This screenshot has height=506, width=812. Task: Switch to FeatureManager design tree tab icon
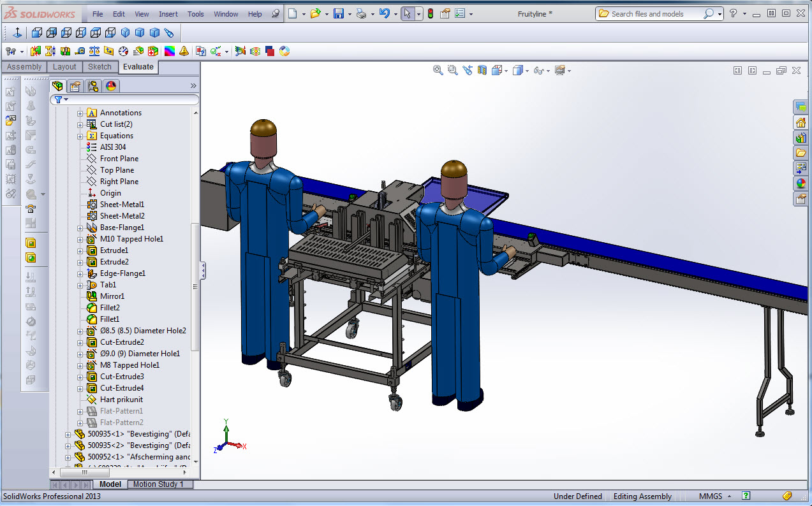(x=58, y=86)
